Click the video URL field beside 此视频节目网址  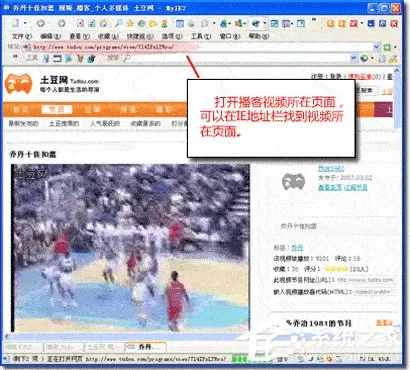pos(366,280)
